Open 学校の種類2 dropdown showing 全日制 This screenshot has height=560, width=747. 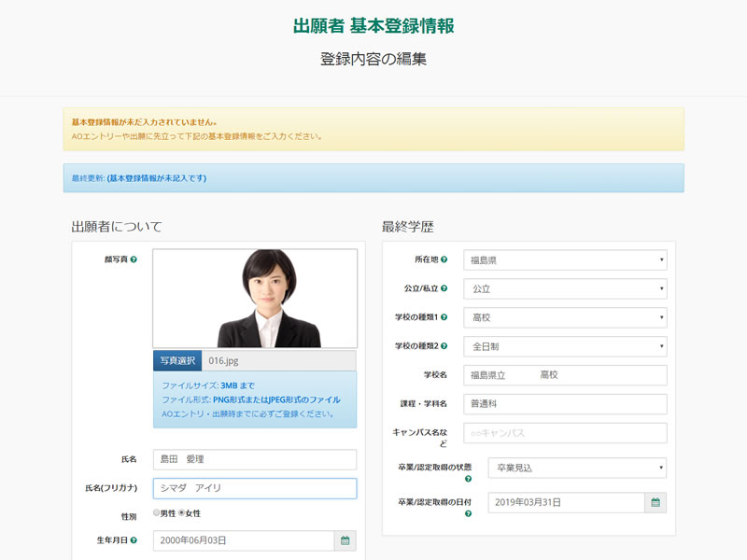pyautogui.click(x=565, y=346)
